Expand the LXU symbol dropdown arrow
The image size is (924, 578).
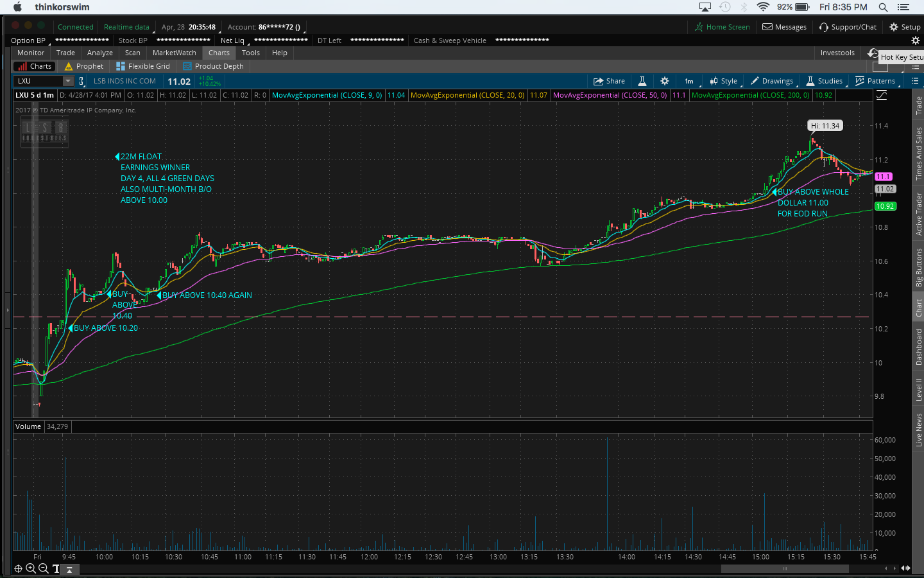[68, 81]
